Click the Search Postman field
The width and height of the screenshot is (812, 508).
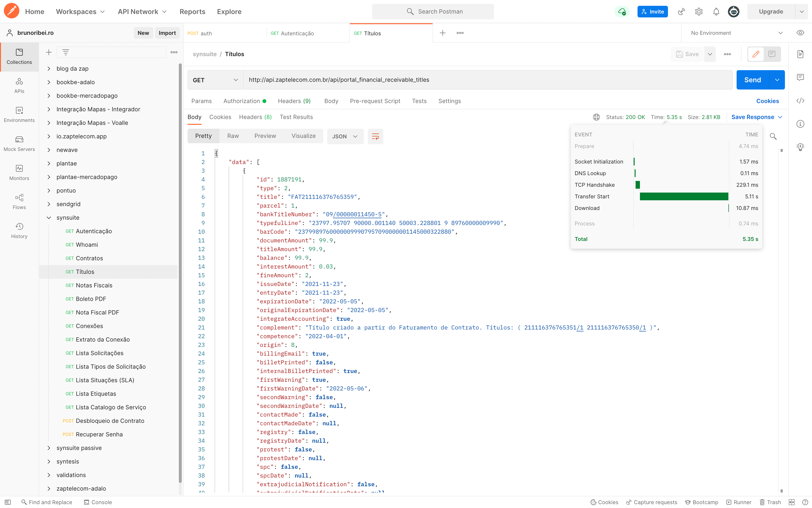tap(433, 12)
